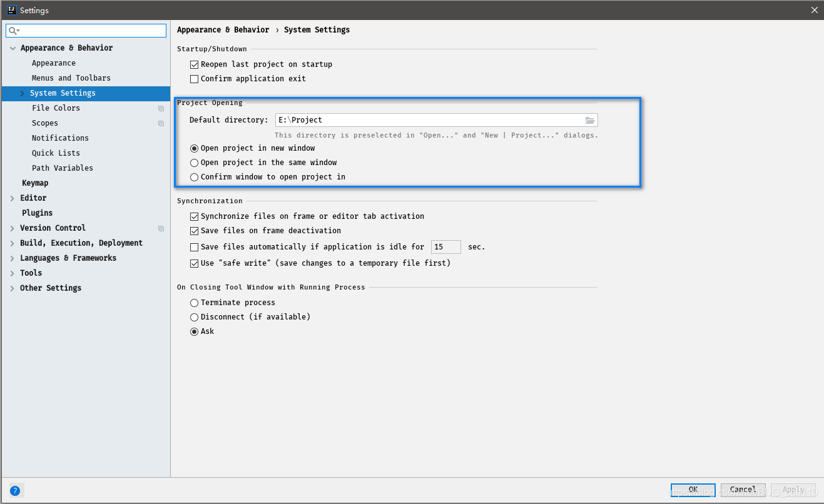Click the help question mark icon

14,490
